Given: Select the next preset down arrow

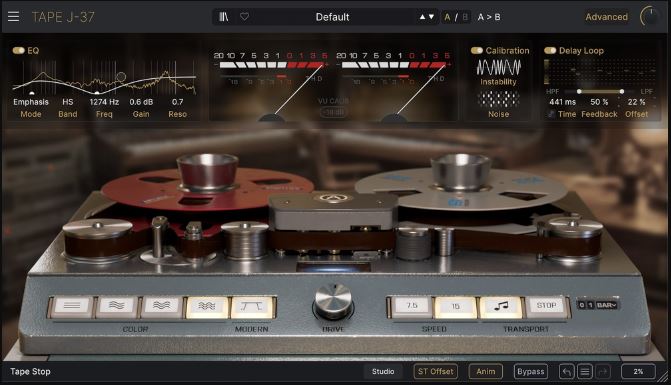Looking at the screenshot, I should [431, 17].
